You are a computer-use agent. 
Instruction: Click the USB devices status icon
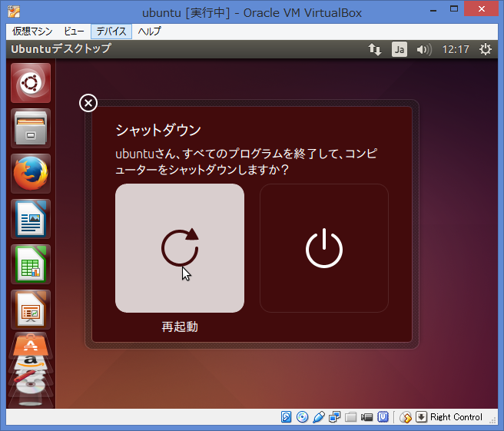click(319, 417)
